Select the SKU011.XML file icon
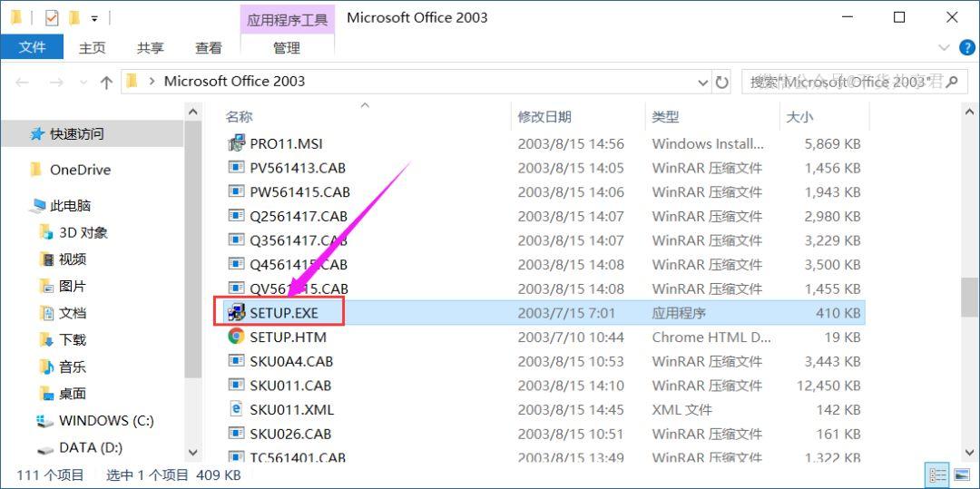This screenshot has width=980, height=489. [x=236, y=409]
